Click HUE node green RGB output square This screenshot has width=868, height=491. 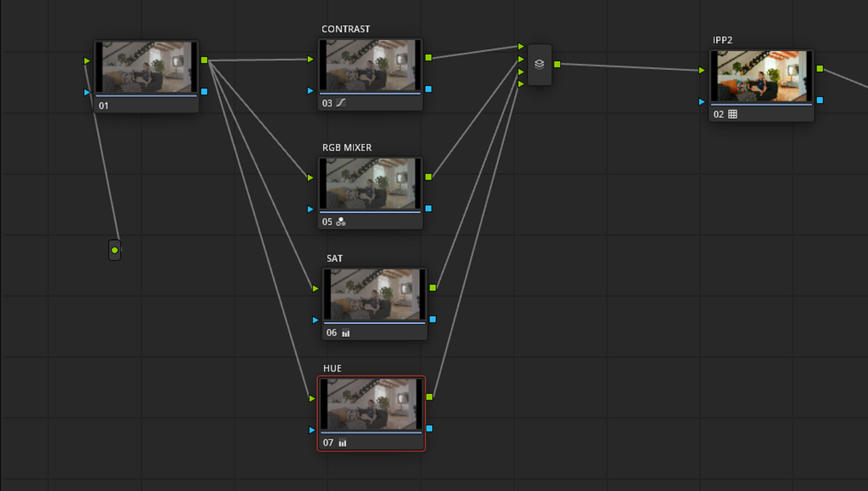(429, 397)
